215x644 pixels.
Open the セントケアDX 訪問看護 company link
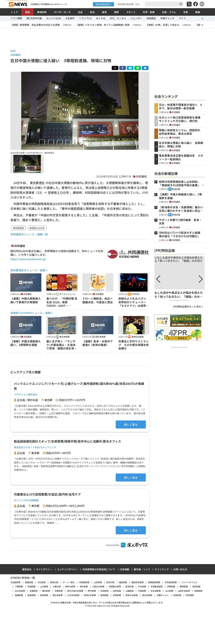(26, 500)
